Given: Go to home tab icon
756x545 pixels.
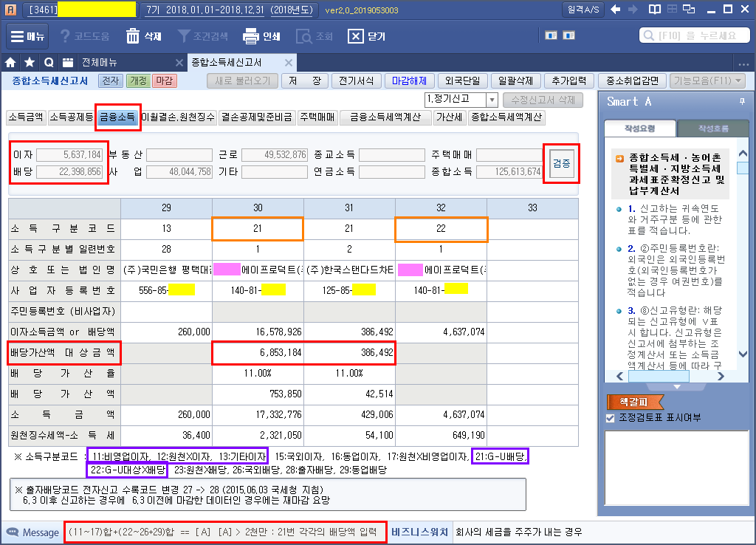Looking at the screenshot, I should [11, 63].
